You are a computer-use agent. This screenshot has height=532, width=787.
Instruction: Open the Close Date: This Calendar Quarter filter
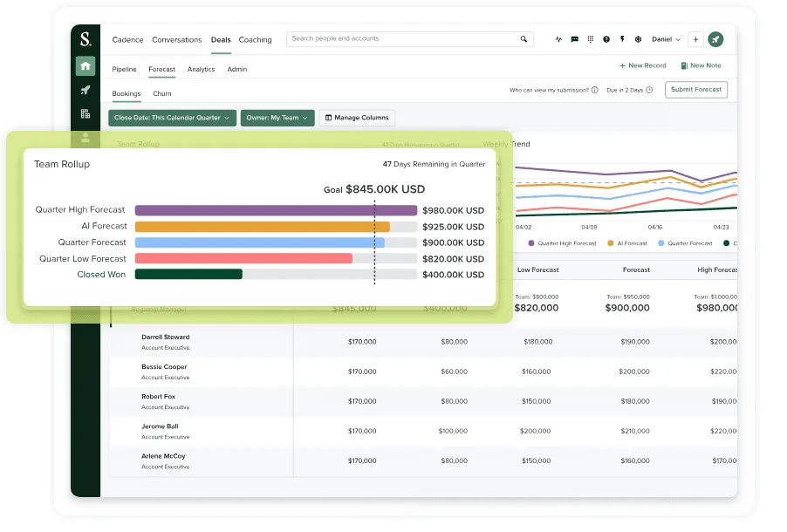pos(172,118)
